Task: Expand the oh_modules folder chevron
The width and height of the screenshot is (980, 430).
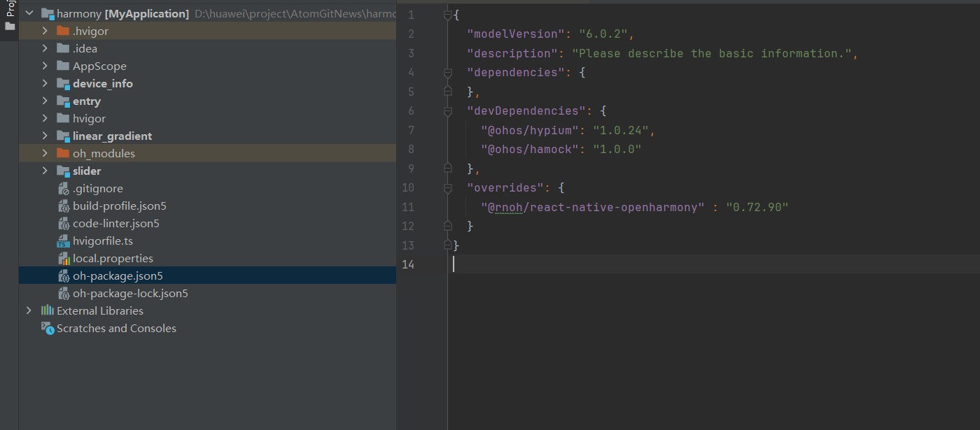Action: pos(45,153)
